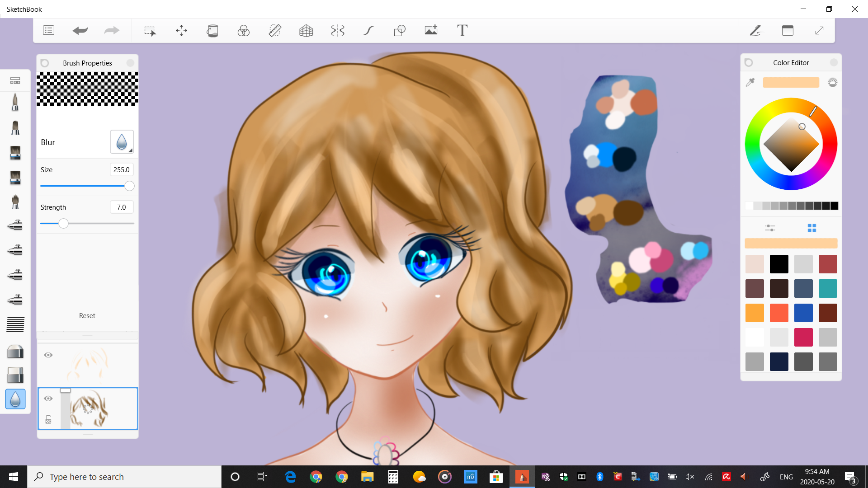Pick color in the saturation diamond
This screenshot has width=868, height=488.
[791, 145]
